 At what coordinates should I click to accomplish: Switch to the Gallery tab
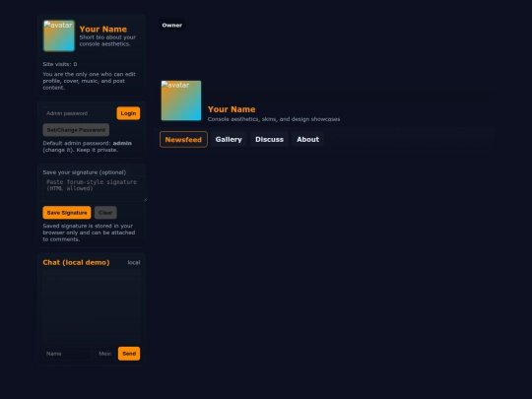229,140
